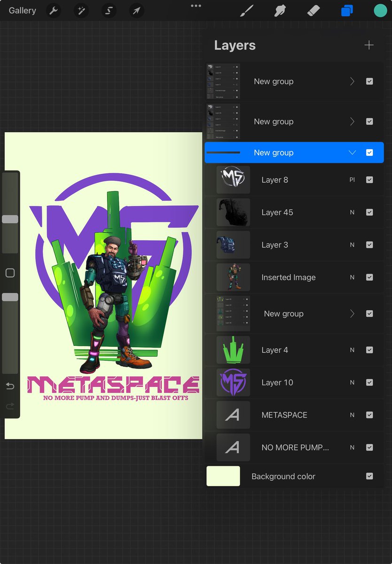Click the three-dot menu at top center
Viewport: 392px width, 564px height.
tap(196, 6)
